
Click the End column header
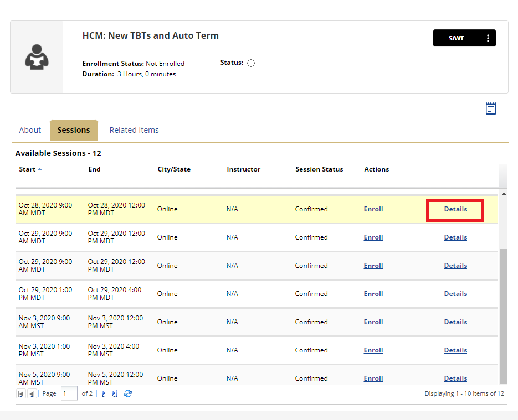click(94, 169)
